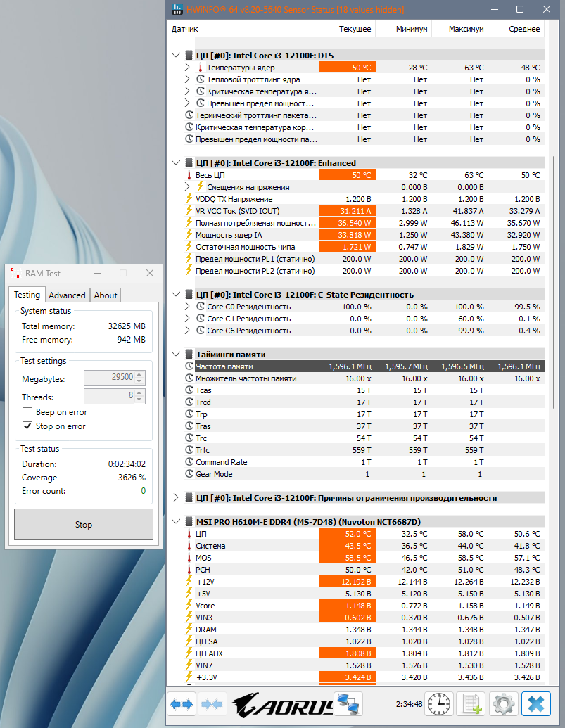Click the clock icon beside Частота памяти
565x728 pixels.
pos(189,366)
